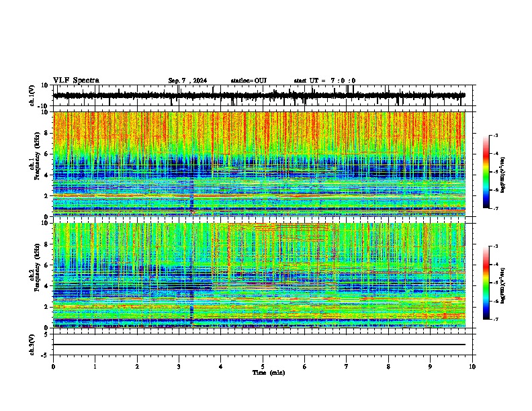Click the ch.1 voltage waveform trace
Viewport: 532px width, 411px height.
[x=259, y=95]
